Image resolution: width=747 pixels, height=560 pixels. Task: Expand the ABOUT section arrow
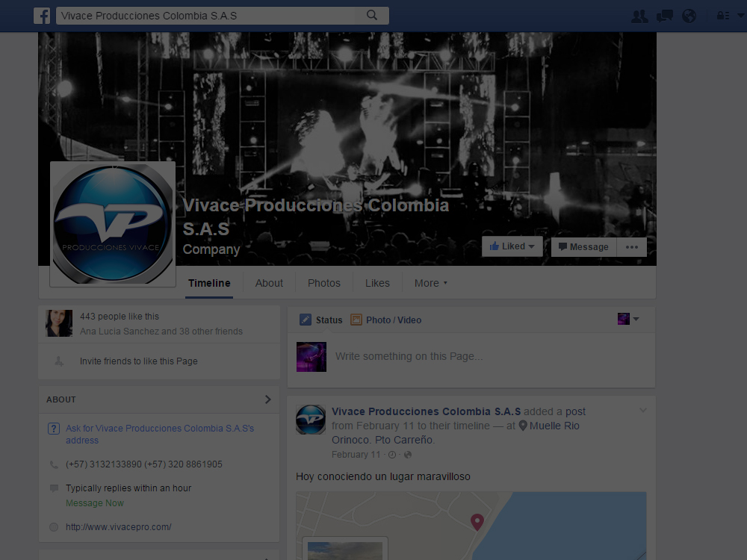(267, 399)
